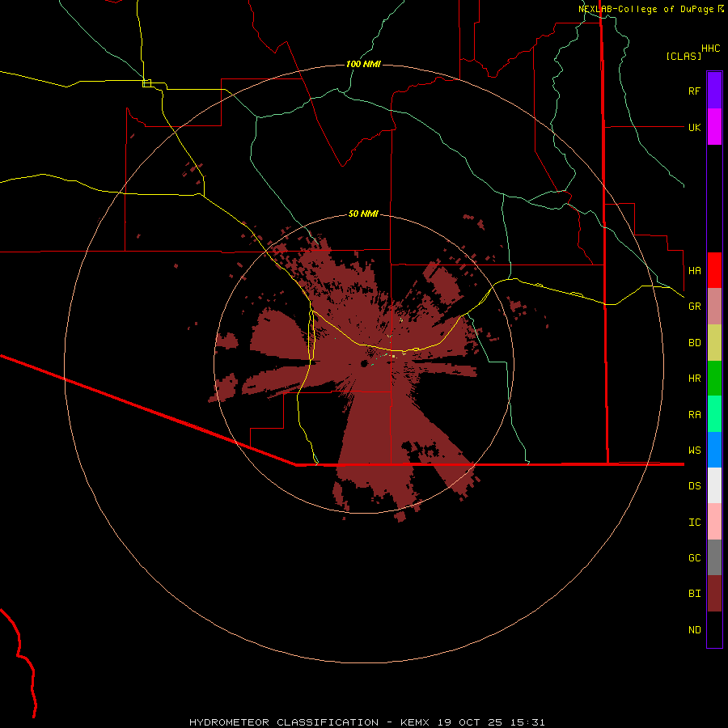Click the 'ND' legend label
This screenshot has width=728, height=728.
(694, 630)
